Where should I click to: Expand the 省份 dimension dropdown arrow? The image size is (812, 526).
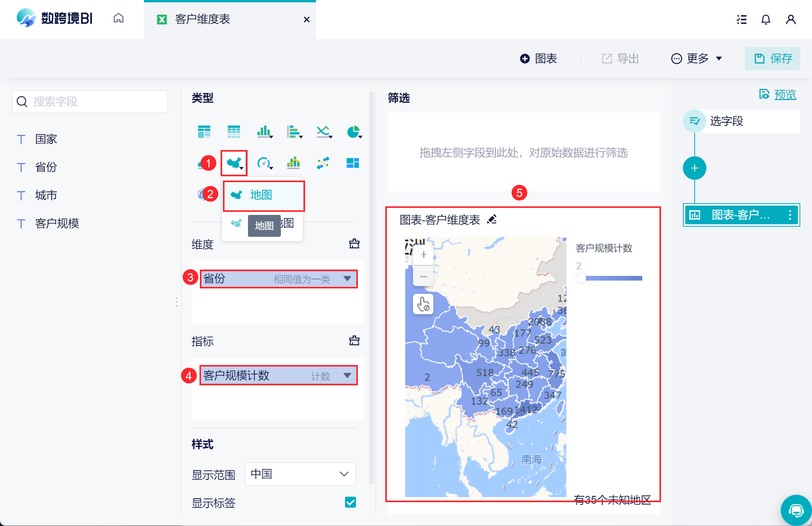pos(347,279)
